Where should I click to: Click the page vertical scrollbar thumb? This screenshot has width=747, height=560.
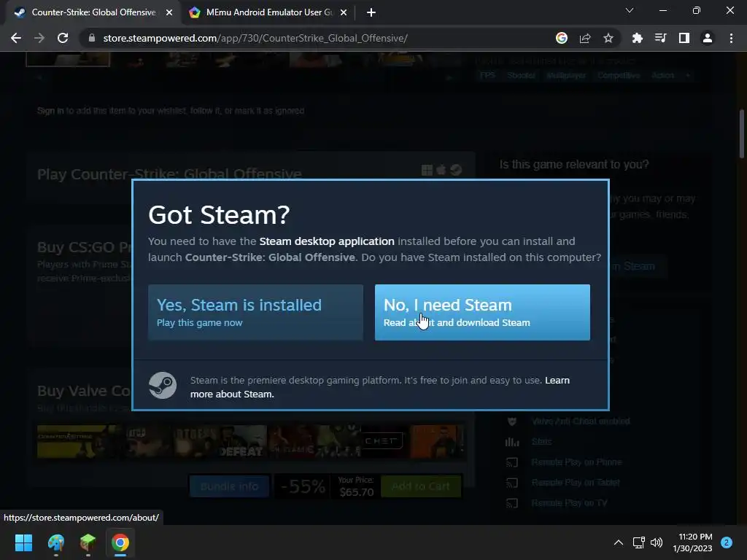pyautogui.click(x=742, y=134)
